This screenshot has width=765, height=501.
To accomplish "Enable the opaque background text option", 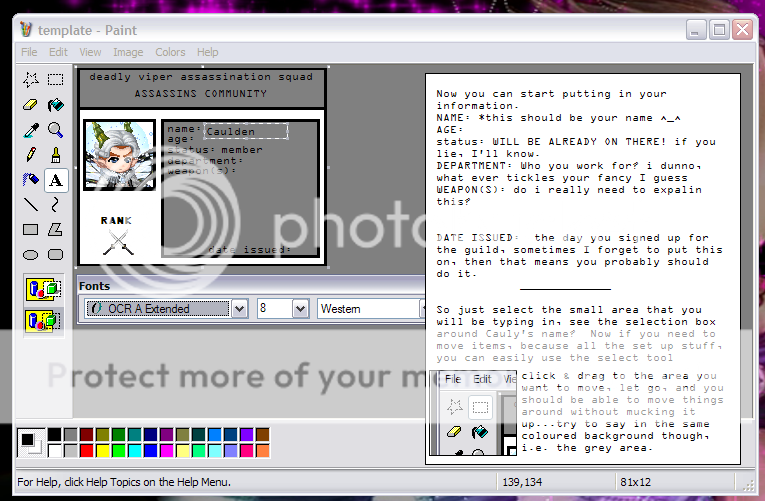I will point(44,290).
